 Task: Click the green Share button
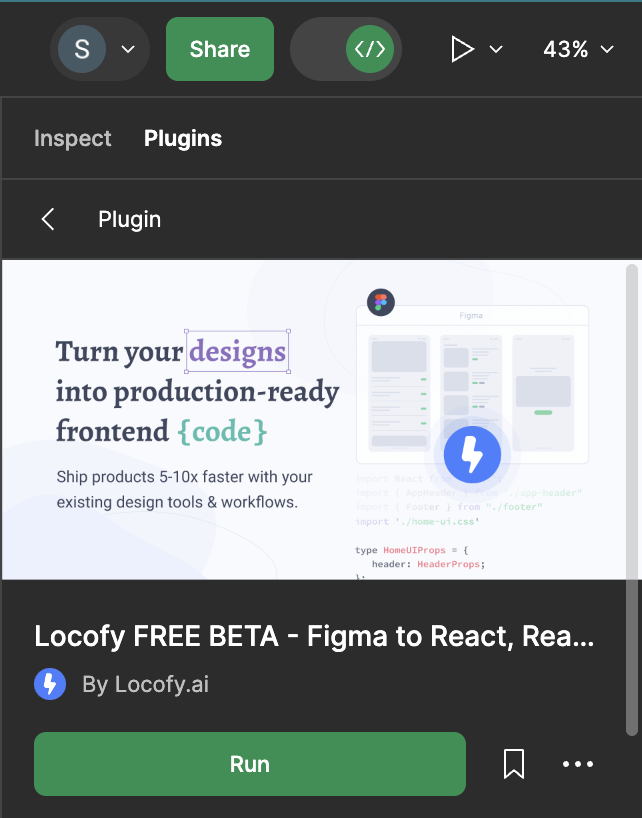coord(220,49)
